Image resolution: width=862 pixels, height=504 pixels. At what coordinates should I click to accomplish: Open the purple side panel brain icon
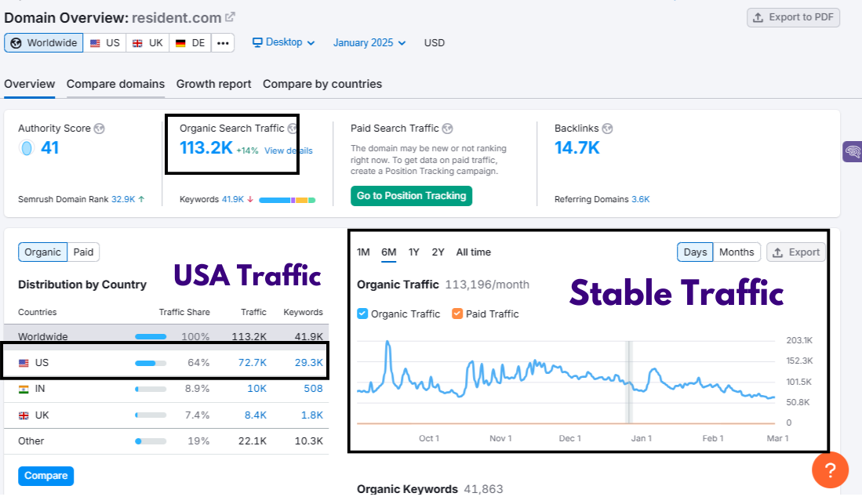(x=853, y=152)
